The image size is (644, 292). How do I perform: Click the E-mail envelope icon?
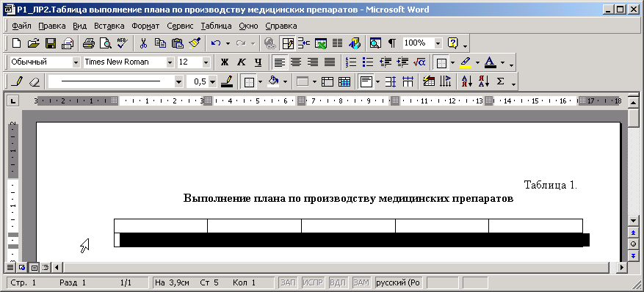click(x=68, y=43)
